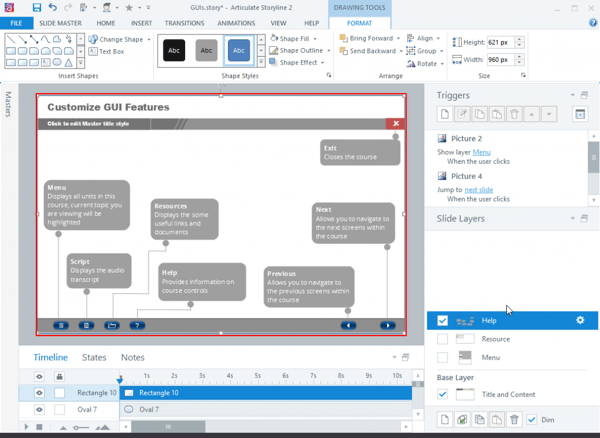Add a new slide layer
Screen dimensions: 600x438
coord(445,420)
